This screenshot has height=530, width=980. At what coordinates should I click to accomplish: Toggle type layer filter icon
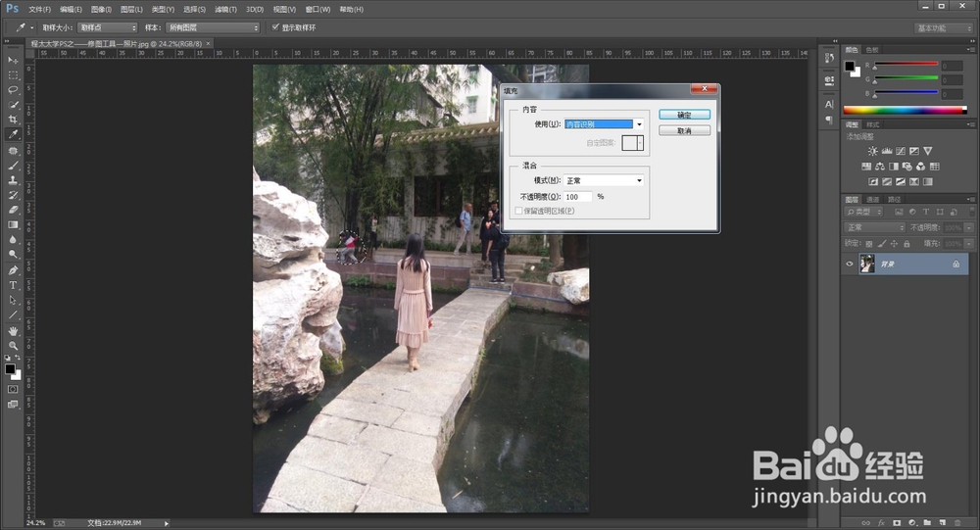[926, 212]
